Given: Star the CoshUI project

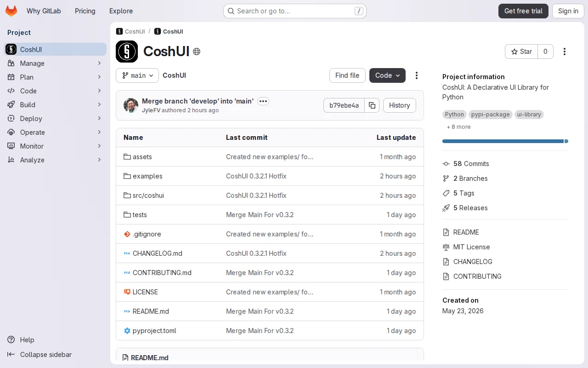Looking at the screenshot, I should (x=521, y=52).
